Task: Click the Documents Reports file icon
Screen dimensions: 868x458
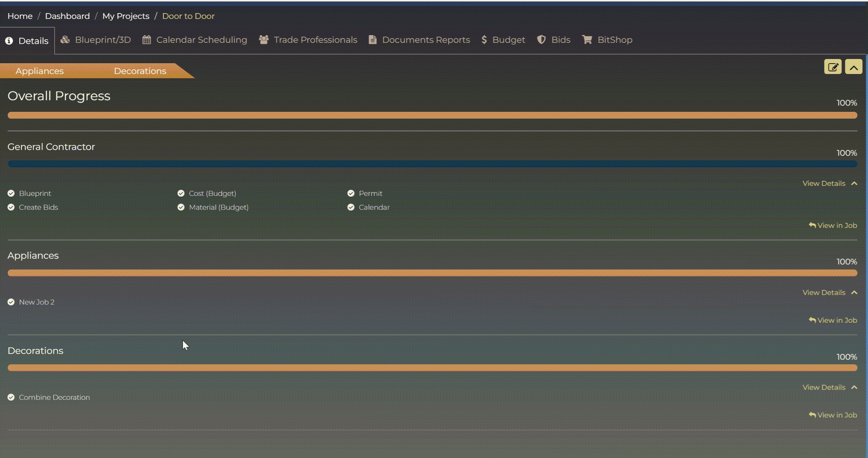Action: pyautogui.click(x=372, y=40)
